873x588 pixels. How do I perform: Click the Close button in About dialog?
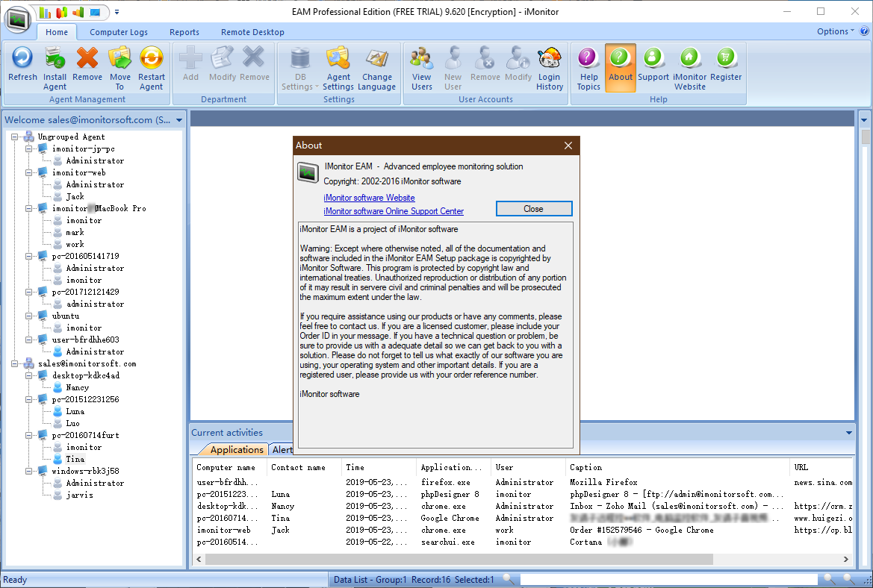[x=533, y=209]
